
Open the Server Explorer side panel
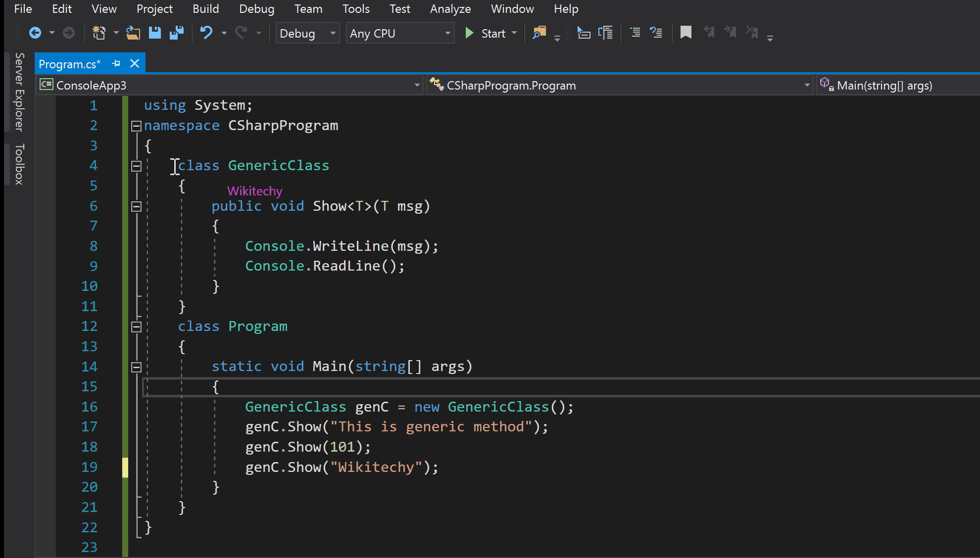tap(19, 92)
